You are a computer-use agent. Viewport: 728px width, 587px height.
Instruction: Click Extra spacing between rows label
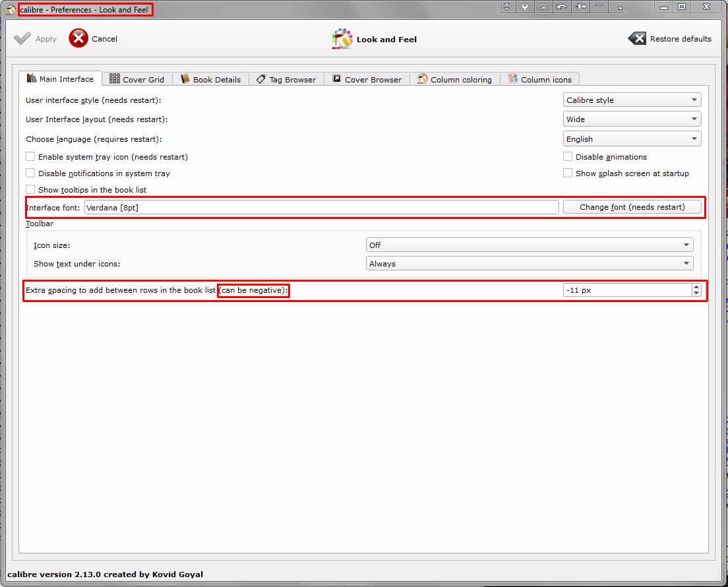point(157,290)
